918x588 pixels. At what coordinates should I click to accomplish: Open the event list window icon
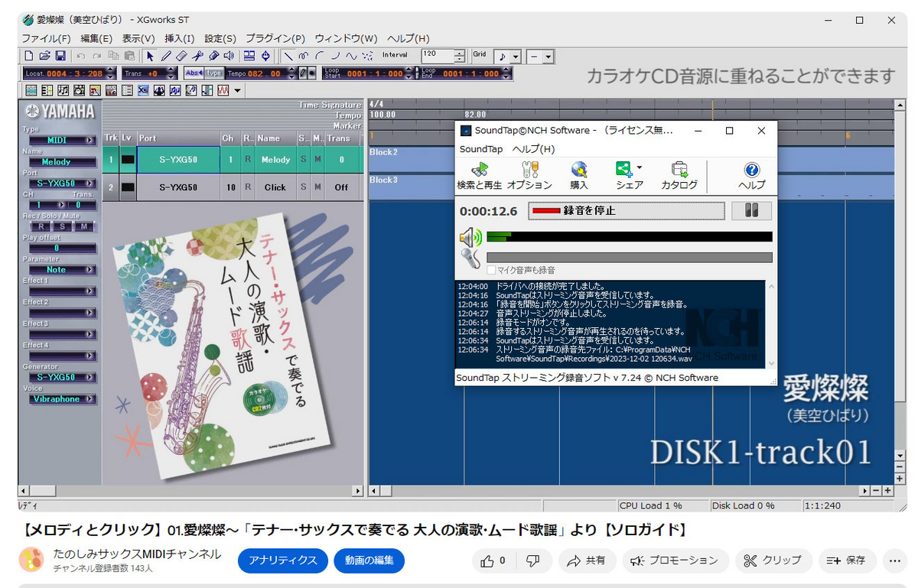tap(127, 89)
